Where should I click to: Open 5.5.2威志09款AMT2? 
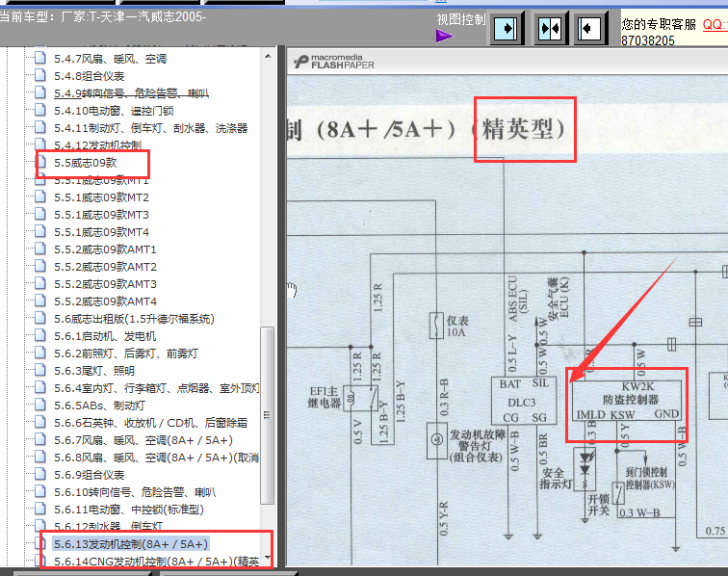point(105,267)
